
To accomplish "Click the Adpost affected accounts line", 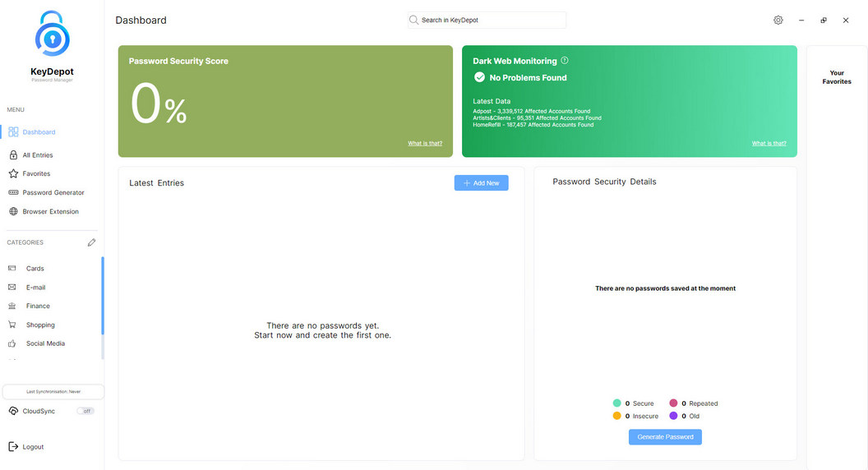I will [532, 111].
